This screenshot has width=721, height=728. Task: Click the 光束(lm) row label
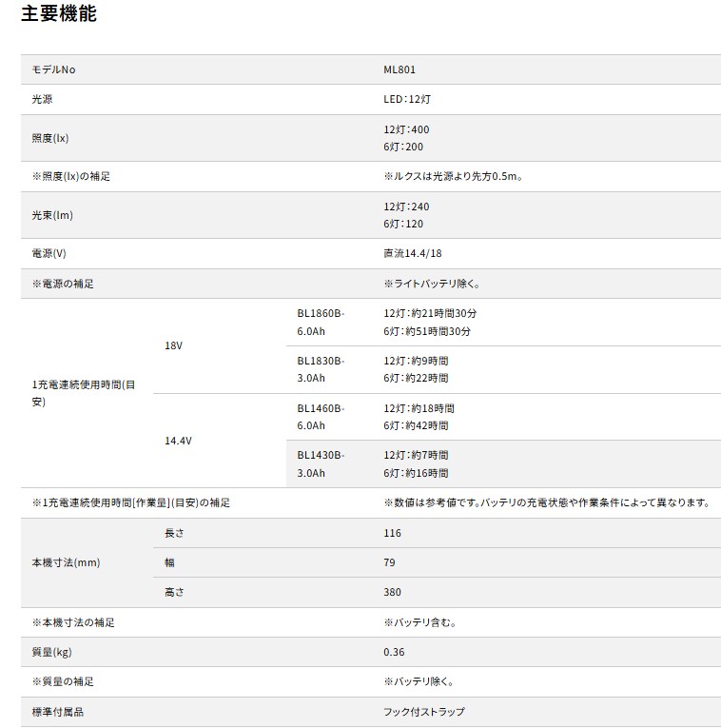click(52, 215)
